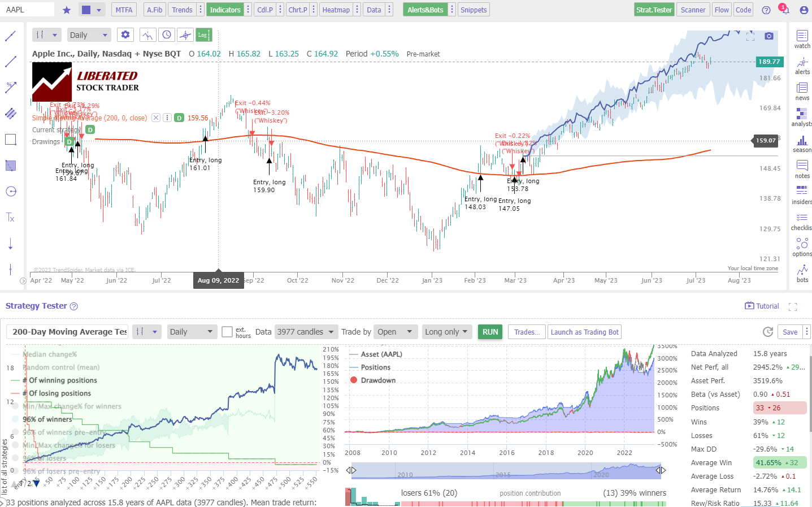Select the text annotation tool
This screenshot has height=507, width=812.
click(11, 217)
